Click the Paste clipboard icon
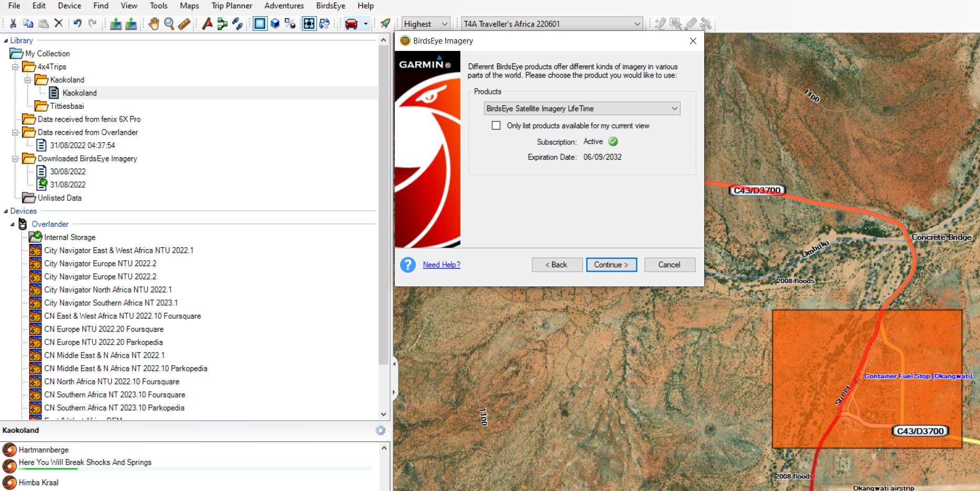980x491 pixels. coord(44,24)
